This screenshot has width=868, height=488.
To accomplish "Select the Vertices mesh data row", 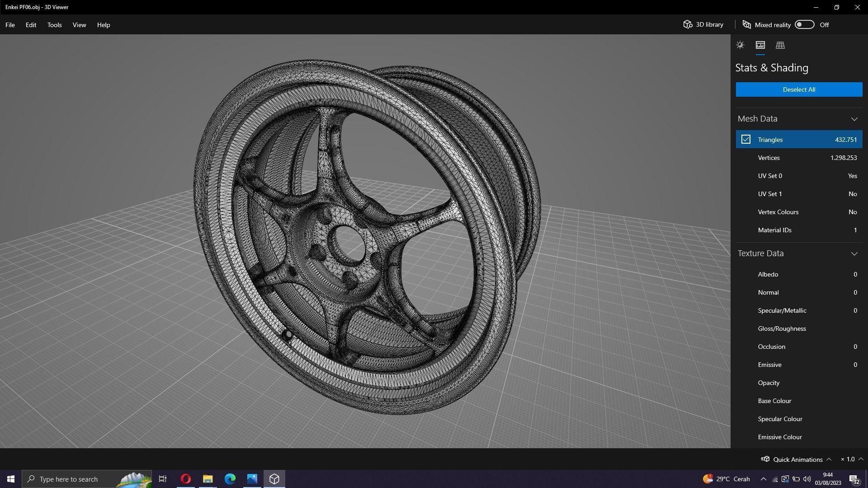I will tap(799, 158).
